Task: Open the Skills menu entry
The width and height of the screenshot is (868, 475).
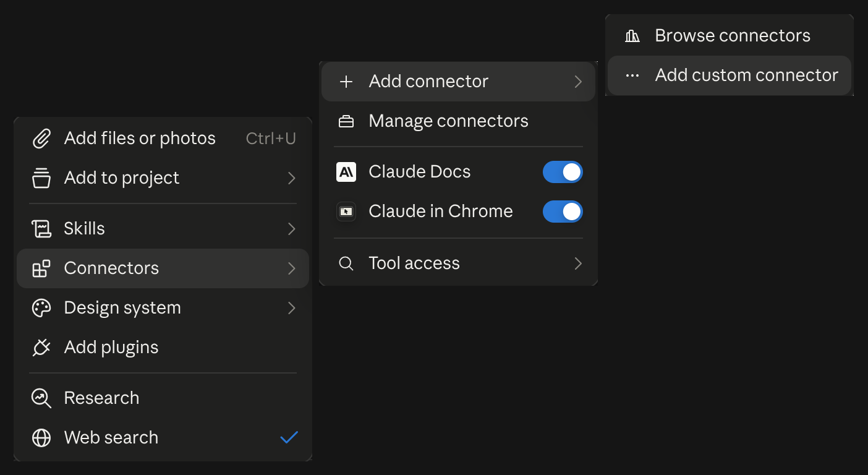Action: [x=163, y=229]
